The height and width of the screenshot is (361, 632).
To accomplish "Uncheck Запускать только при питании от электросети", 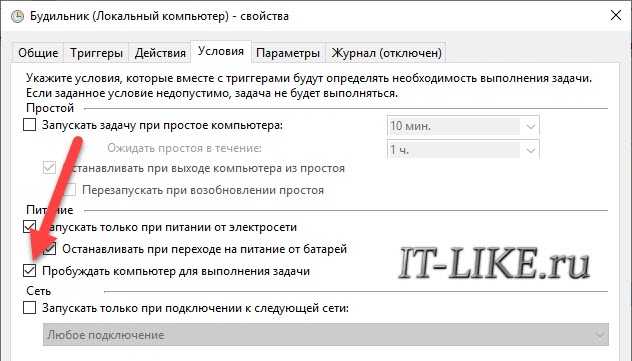I will pos(29,227).
